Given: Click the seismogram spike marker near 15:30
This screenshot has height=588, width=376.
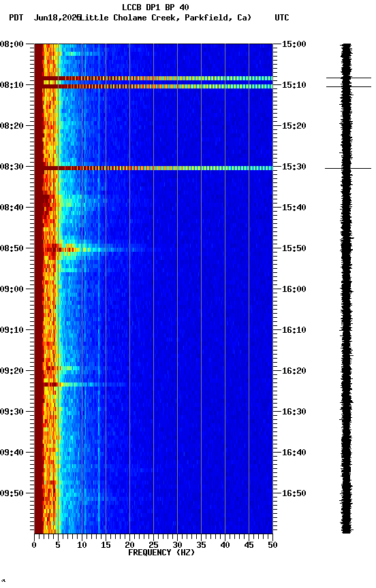Looking at the screenshot, I should point(348,168).
